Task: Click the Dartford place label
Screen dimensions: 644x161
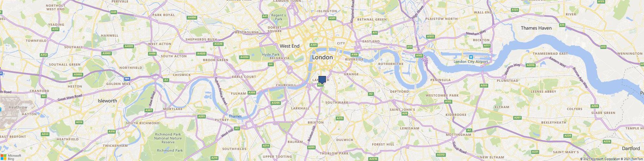Action: coord(631,148)
